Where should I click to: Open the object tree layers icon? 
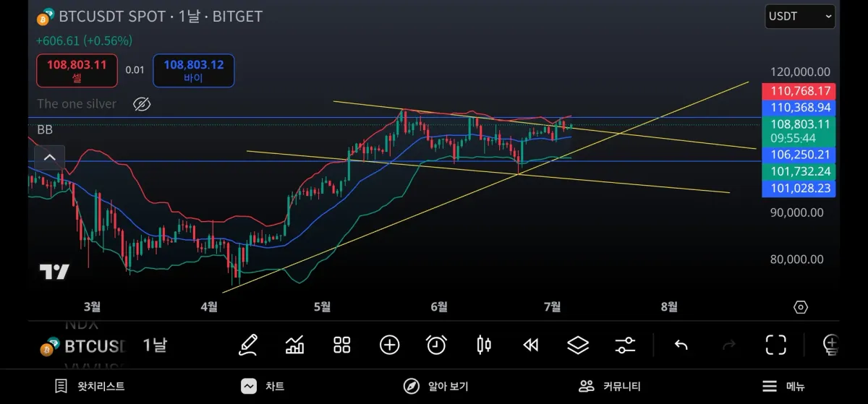[x=578, y=345]
